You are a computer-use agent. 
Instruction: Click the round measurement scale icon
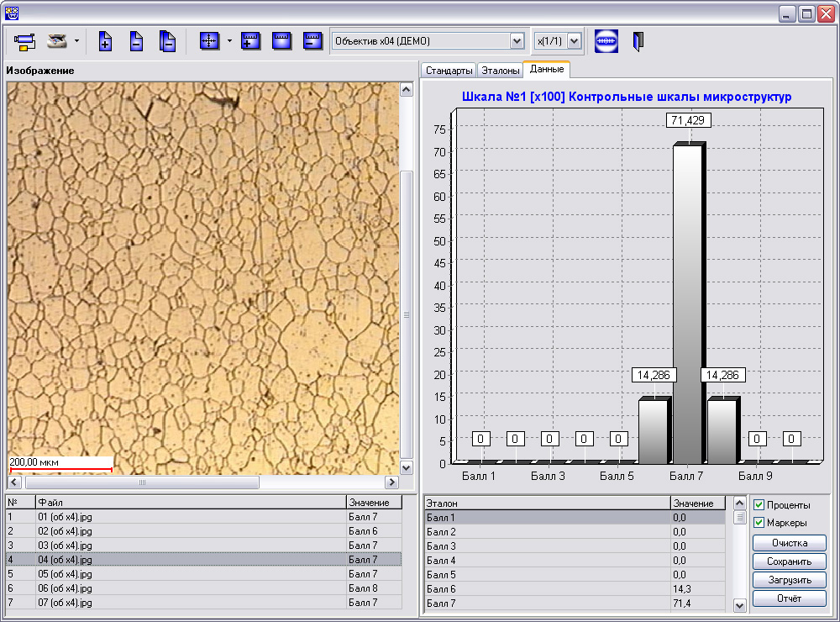606,40
